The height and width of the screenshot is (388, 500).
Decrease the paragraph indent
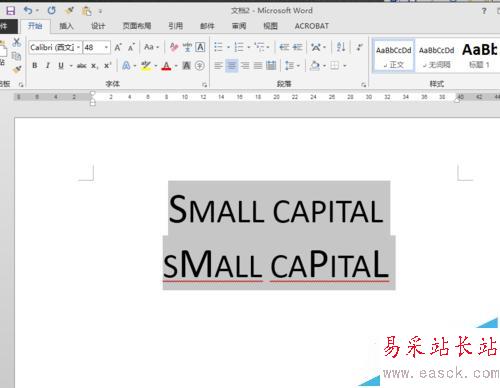284,47
